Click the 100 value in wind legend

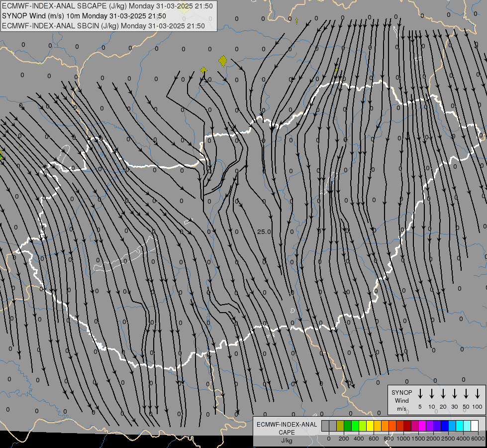point(478,407)
